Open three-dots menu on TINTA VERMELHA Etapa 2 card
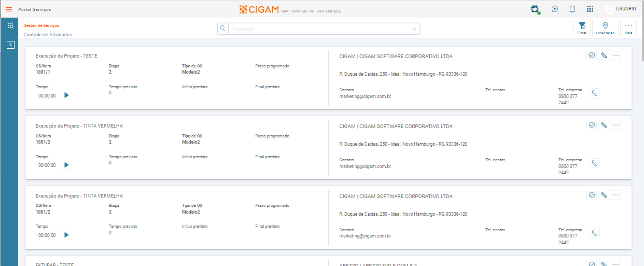 tap(616, 125)
